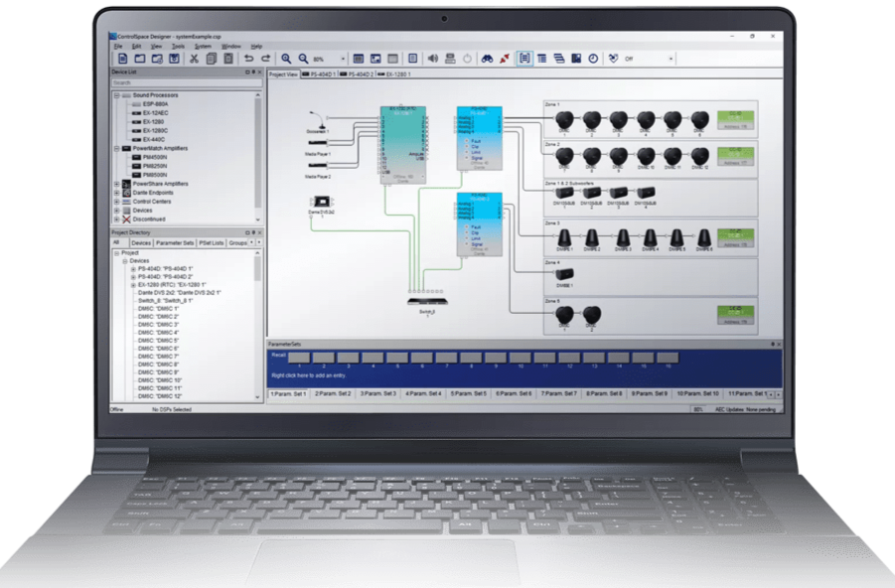Click the binoculars scan icon
The height and width of the screenshot is (588, 895).
coord(488,59)
